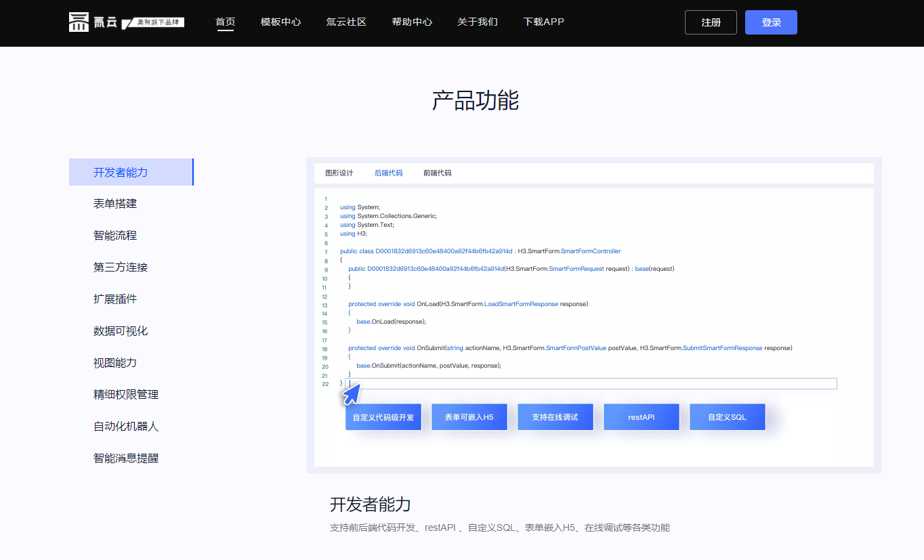Viewport: 924px width, 560px height.
Task: Show the 智能消息提醒 feature
Action: (x=126, y=458)
